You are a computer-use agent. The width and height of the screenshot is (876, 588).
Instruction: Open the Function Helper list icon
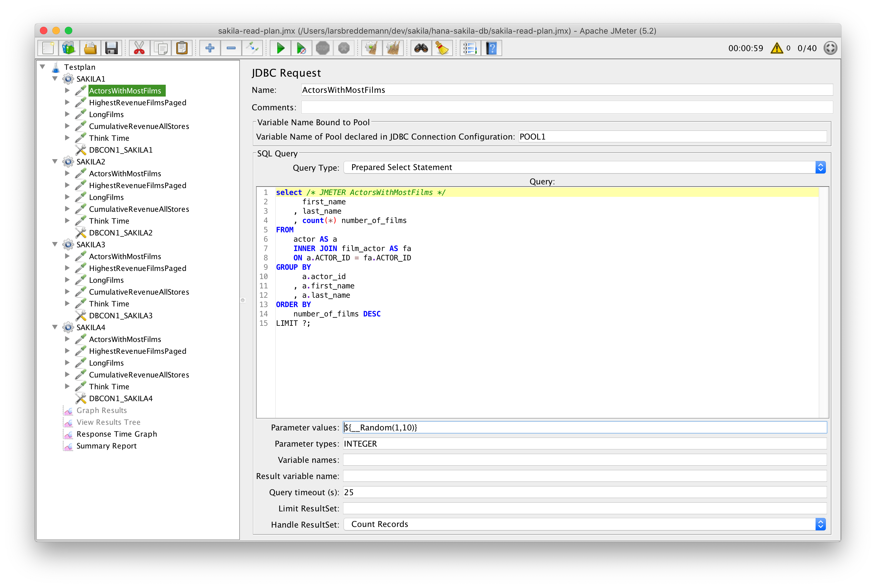[470, 48]
